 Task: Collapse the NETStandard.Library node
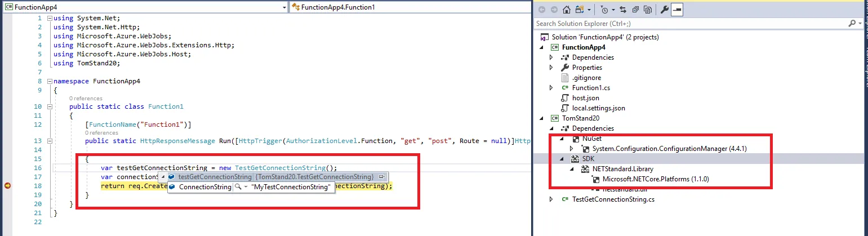[572, 169]
